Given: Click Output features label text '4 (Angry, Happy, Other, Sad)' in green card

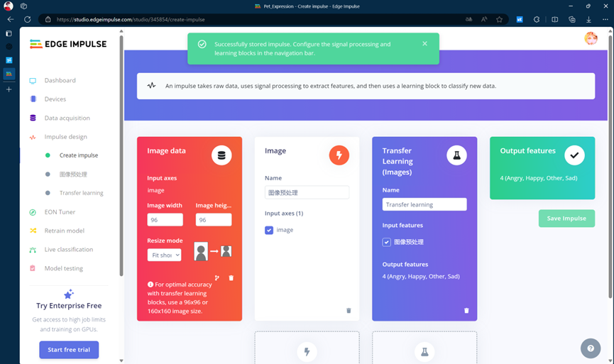Looking at the screenshot, I should coord(539,178).
